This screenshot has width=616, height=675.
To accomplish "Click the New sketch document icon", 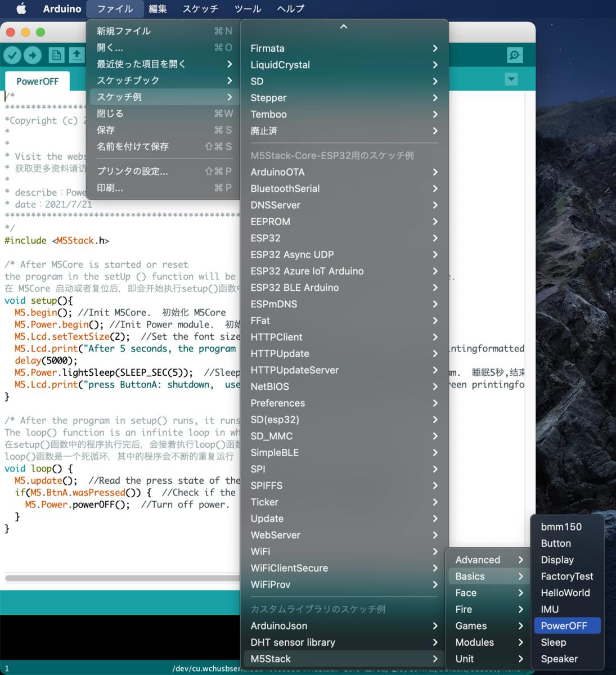I will (57, 55).
